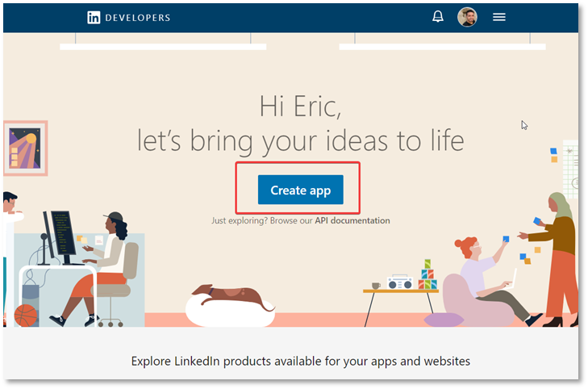The width and height of the screenshot is (588, 389).
Task: Open the hamburger menu
Action: (499, 17)
